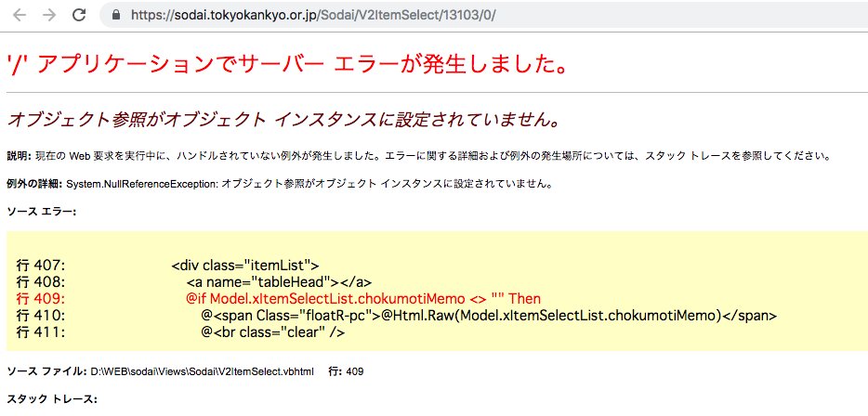Reload the page with the refresh icon
The height and width of the screenshot is (416, 868).
[x=80, y=15]
